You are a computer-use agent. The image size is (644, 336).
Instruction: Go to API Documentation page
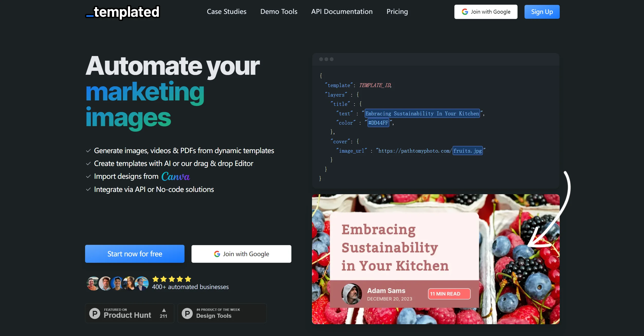342,12
